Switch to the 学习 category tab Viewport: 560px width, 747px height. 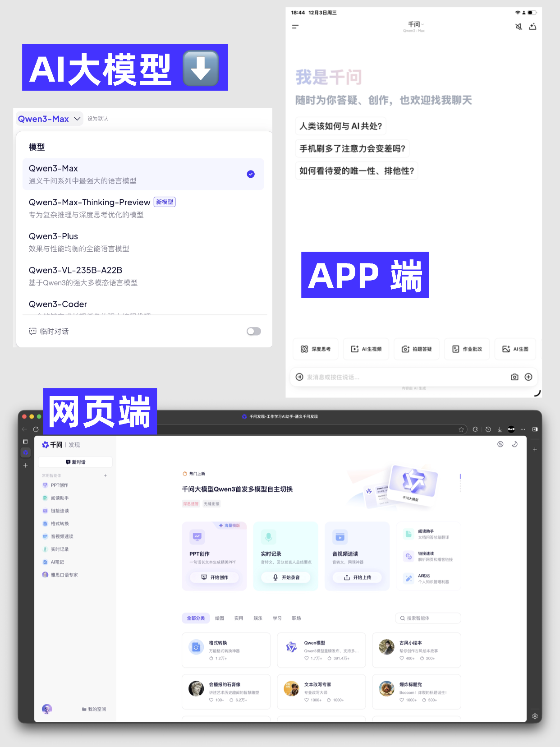pyautogui.click(x=277, y=618)
